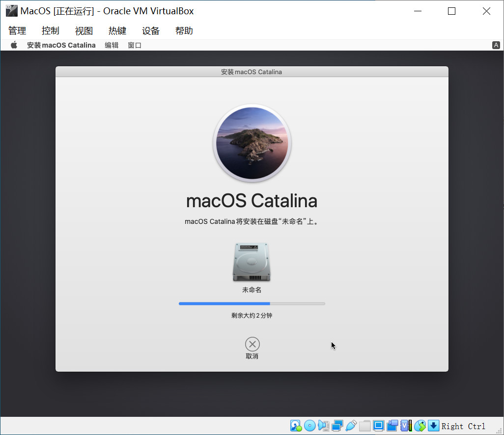
Task: Click the shared folders status icon
Action: (365, 426)
